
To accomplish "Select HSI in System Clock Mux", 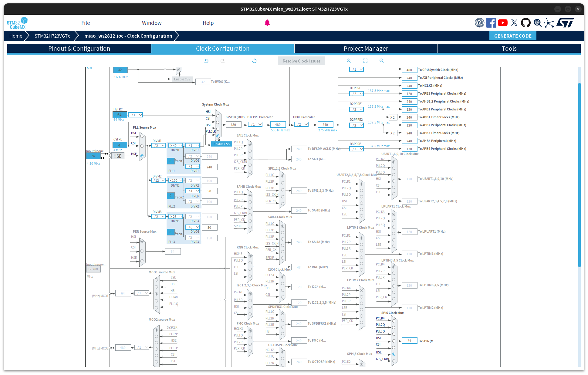I will tap(218, 116).
